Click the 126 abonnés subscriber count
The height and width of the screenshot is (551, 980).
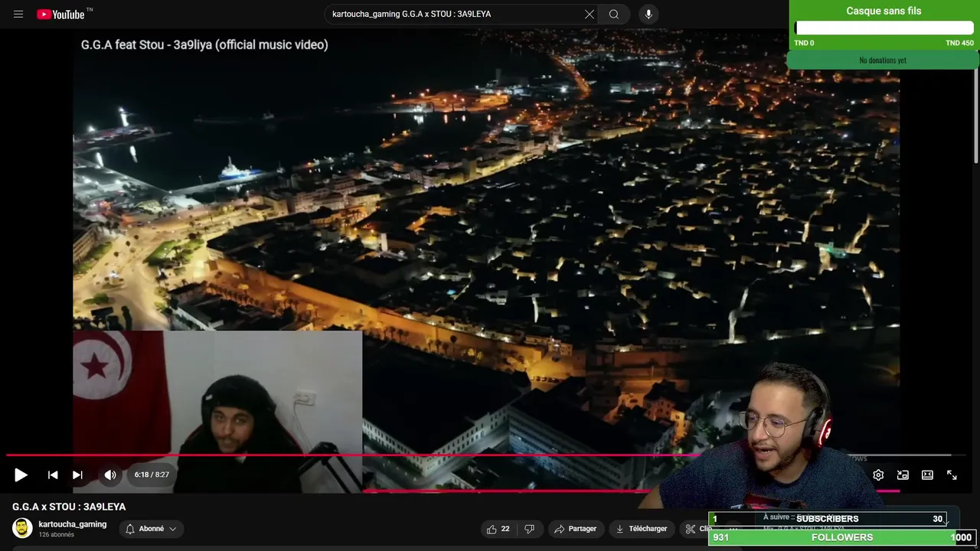pyautogui.click(x=57, y=535)
